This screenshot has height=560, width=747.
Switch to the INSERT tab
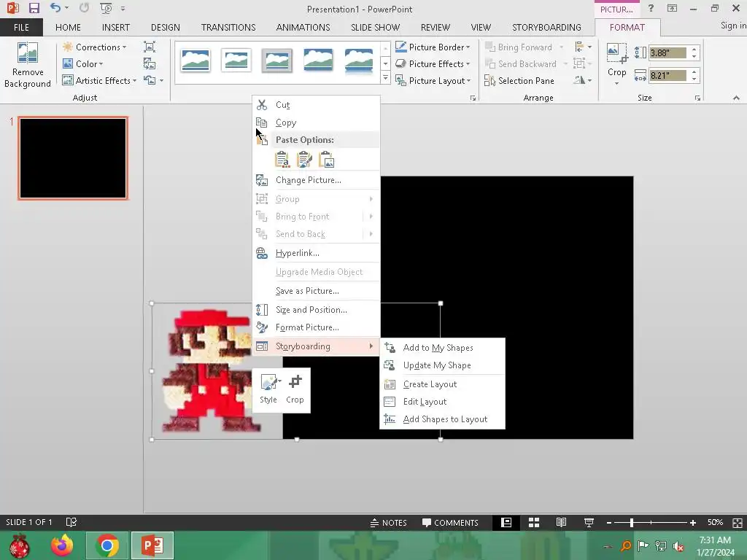click(116, 27)
